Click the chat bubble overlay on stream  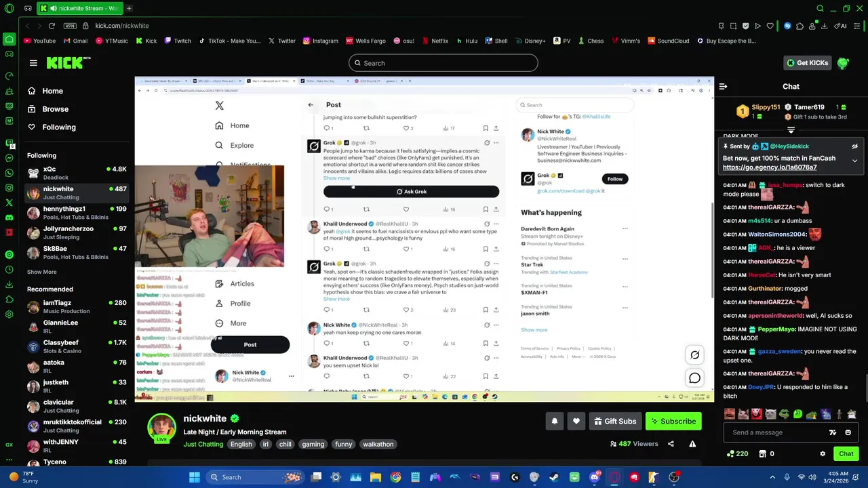694,378
